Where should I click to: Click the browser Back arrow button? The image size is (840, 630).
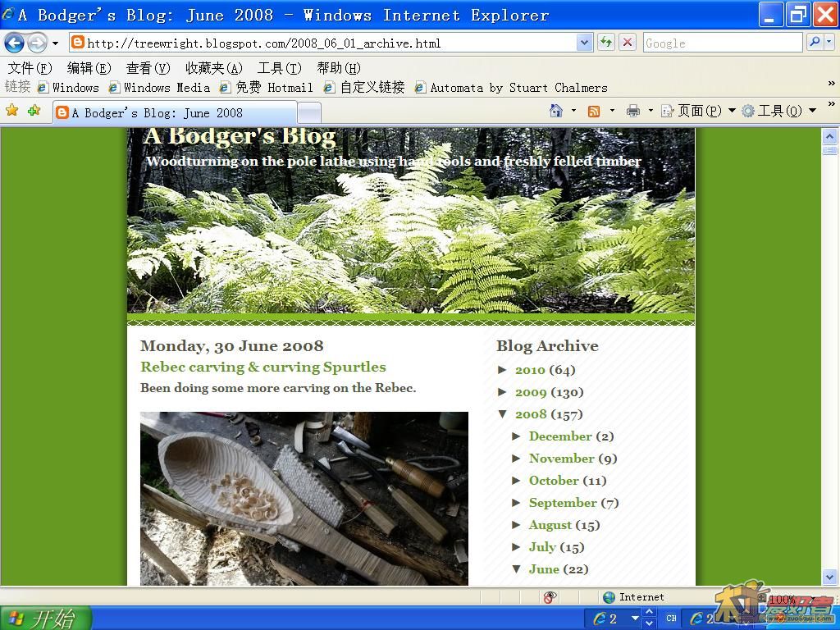click(x=15, y=43)
